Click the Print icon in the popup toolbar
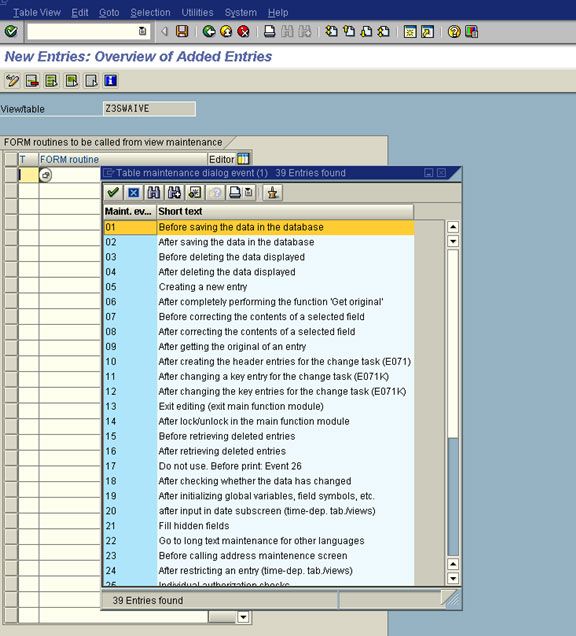576x636 pixels. click(x=235, y=193)
